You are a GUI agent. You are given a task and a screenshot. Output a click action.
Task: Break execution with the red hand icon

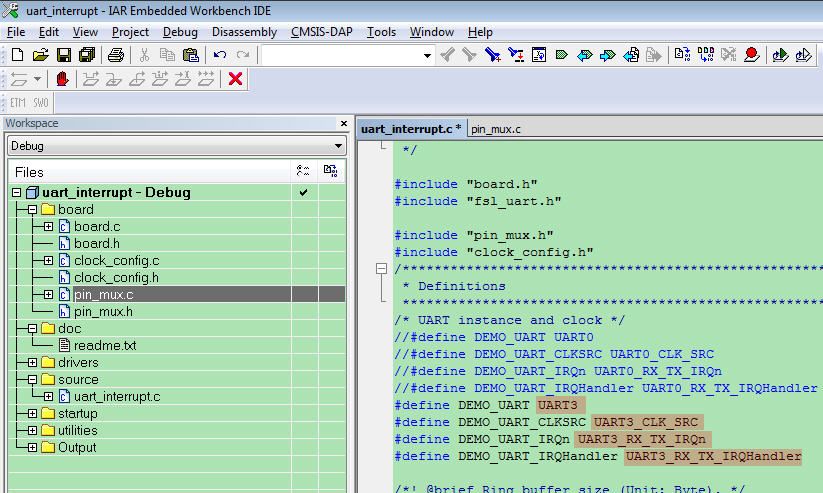pos(62,79)
